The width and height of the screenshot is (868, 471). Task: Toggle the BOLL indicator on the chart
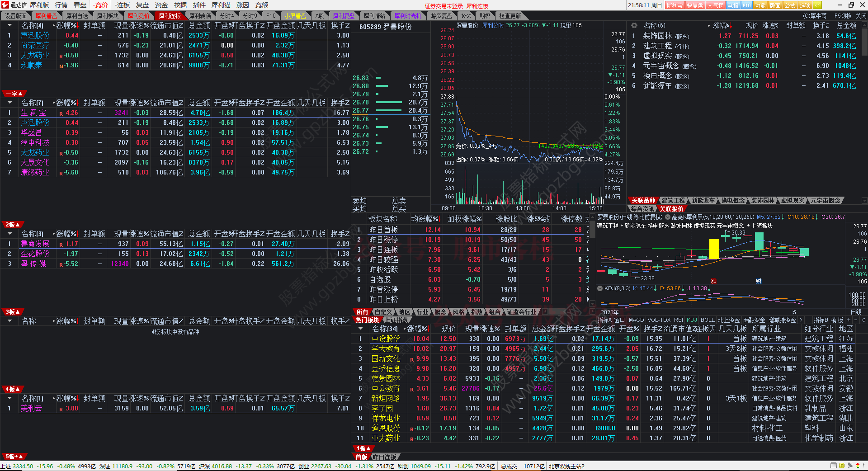(708, 320)
